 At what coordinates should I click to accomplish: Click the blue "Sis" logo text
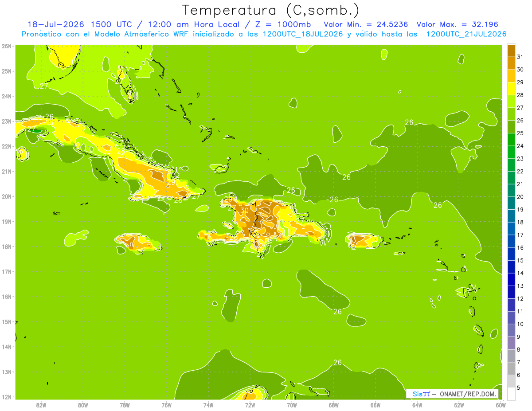point(417,394)
